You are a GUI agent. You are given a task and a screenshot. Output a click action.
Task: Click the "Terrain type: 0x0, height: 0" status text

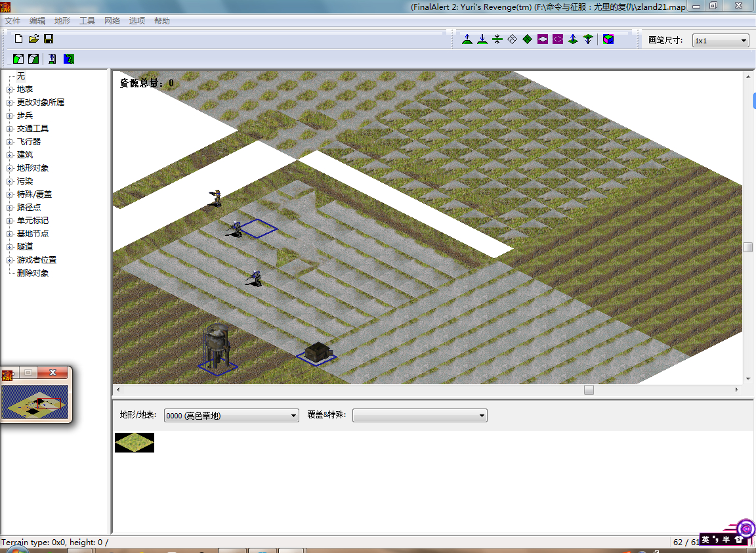(55, 542)
